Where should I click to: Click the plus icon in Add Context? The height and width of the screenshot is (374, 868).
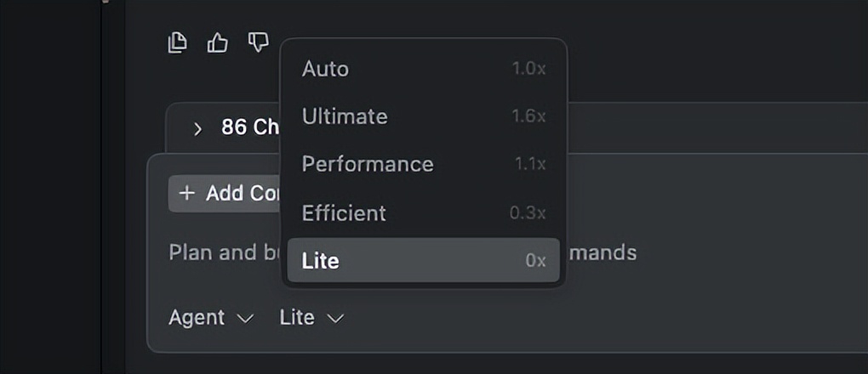[x=187, y=194]
